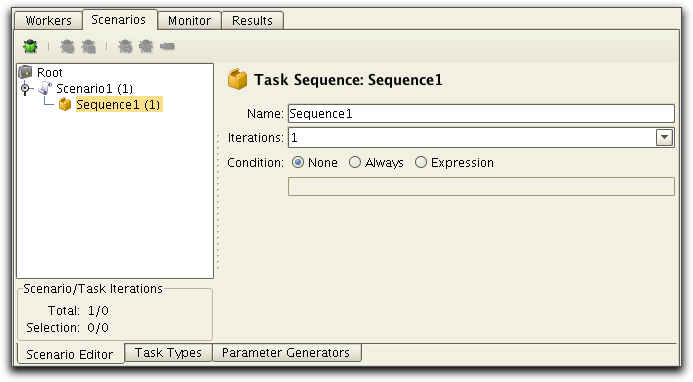Click the gray bug with inward arrow icon
Screen dimensions: 693x382
146,46
